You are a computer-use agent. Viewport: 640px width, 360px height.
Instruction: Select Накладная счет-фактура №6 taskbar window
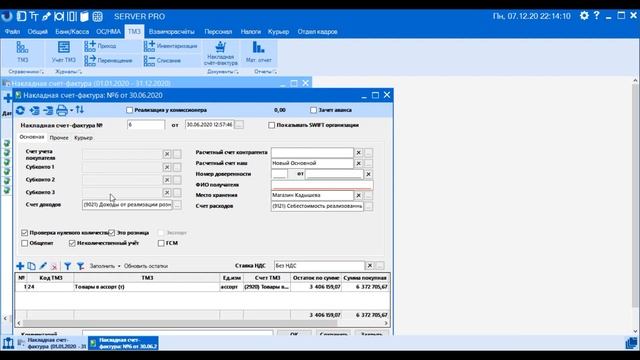(x=123, y=343)
